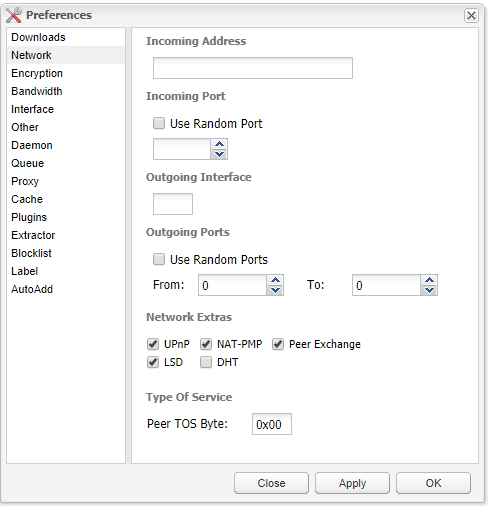The width and height of the screenshot is (488, 509).
Task: Click the Close button
Action: point(271,483)
